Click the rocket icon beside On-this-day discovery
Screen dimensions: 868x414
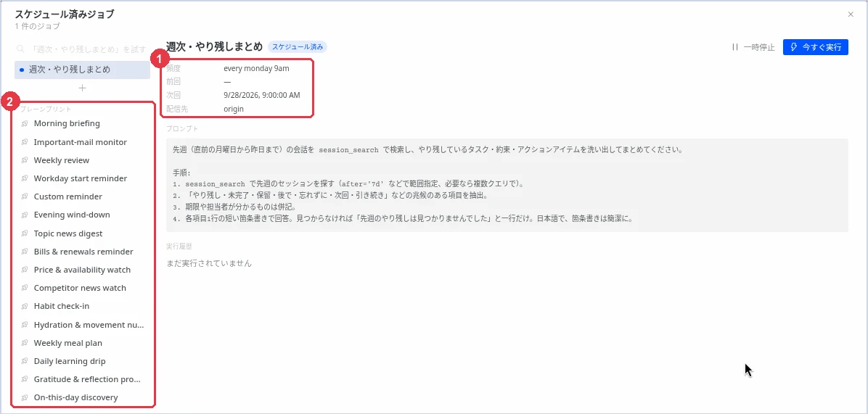[x=25, y=397]
